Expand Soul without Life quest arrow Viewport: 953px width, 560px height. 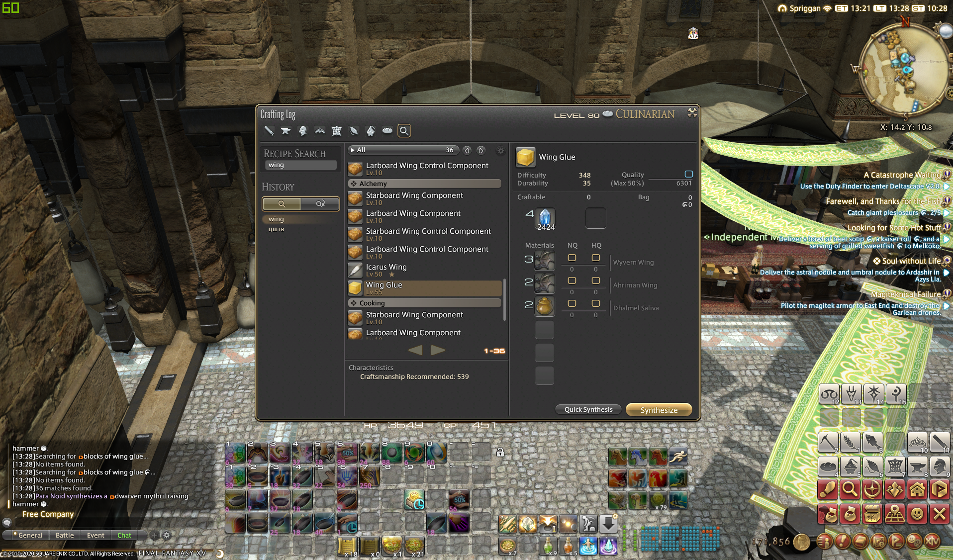946,273
